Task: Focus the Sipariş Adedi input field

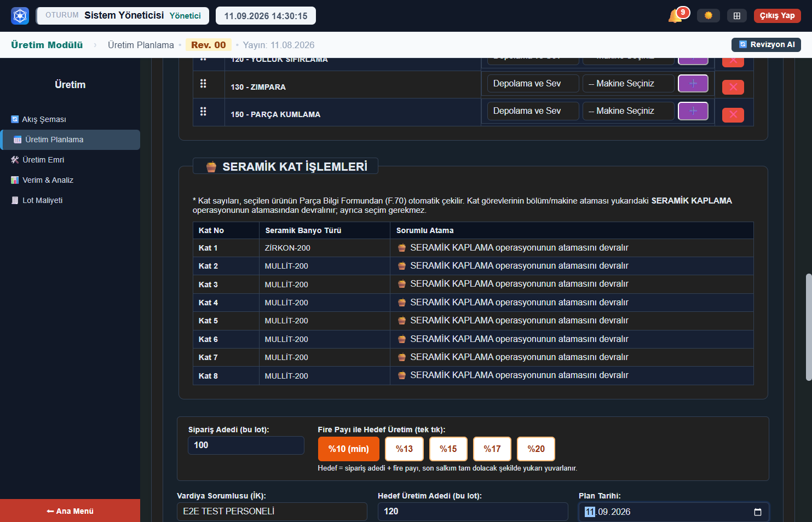Action: [x=246, y=445]
